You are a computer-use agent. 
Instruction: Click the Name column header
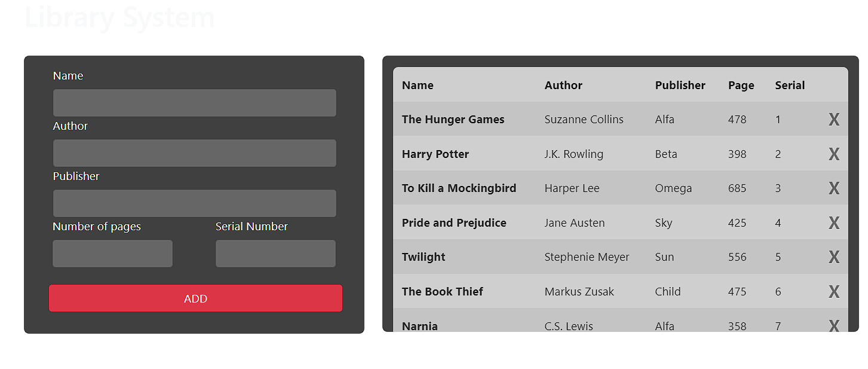[x=418, y=85]
